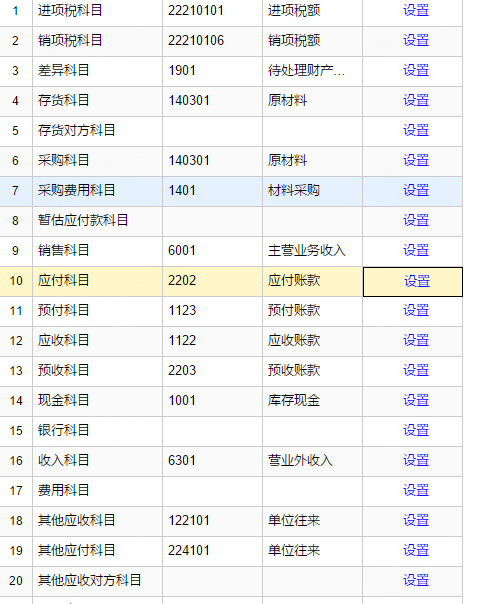Open 设置 for 其他应收对方科目
The height and width of the screenshot is (604, 497).
(x=416, y=581)
